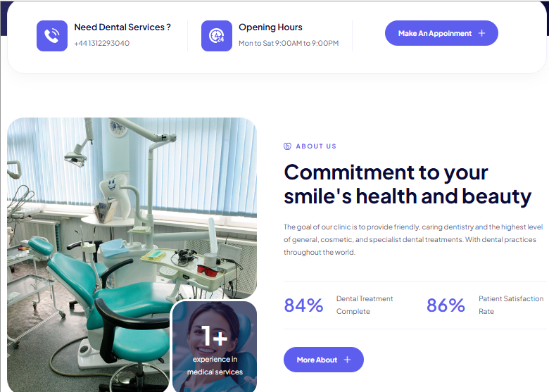Click the Dental Treatment Complete label
The width and height of the screenshot is (549, 392).
click(x=365, y=305)
